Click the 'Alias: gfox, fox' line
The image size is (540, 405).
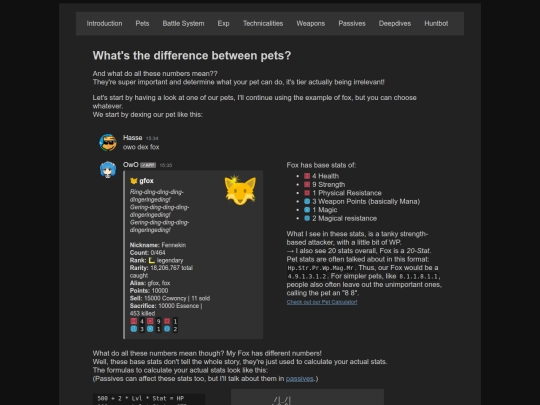pyautogui.click(x=150, y=283)
